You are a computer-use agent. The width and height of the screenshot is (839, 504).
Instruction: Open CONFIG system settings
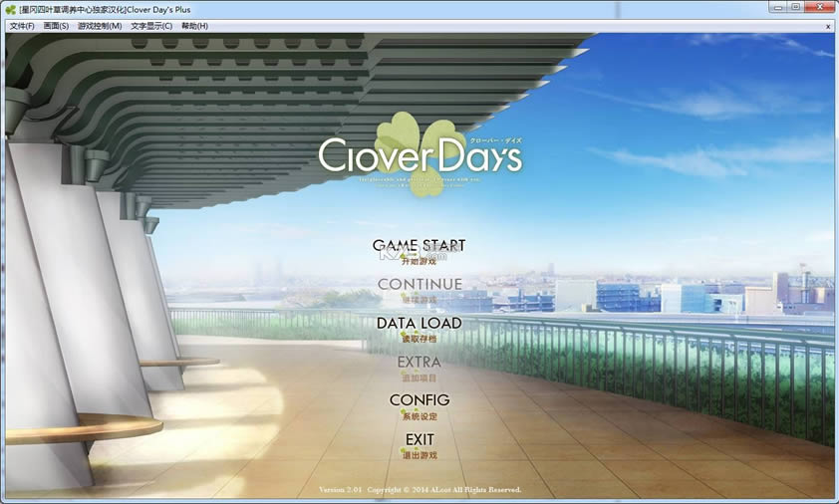(x=419, y=407)
